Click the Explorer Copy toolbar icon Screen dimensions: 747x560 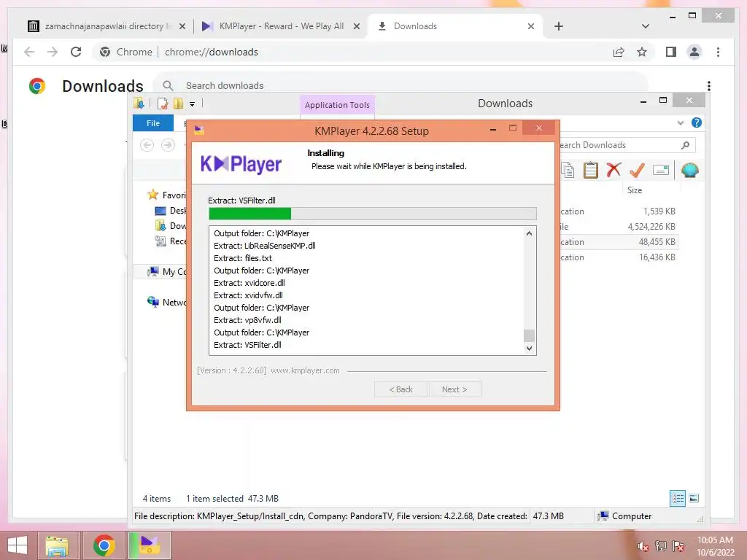[x=568, y=170]
